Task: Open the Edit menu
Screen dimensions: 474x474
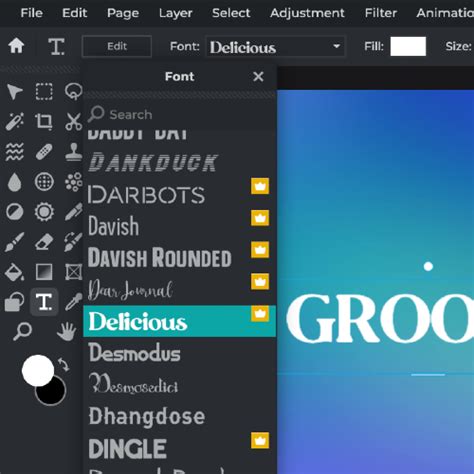Action: (x=75, y=13)
